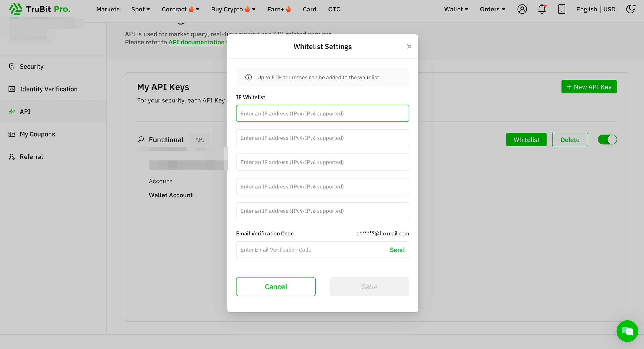Click the mobile app download icon
Viewport: 644px width, 349px height.
(562, 9)
